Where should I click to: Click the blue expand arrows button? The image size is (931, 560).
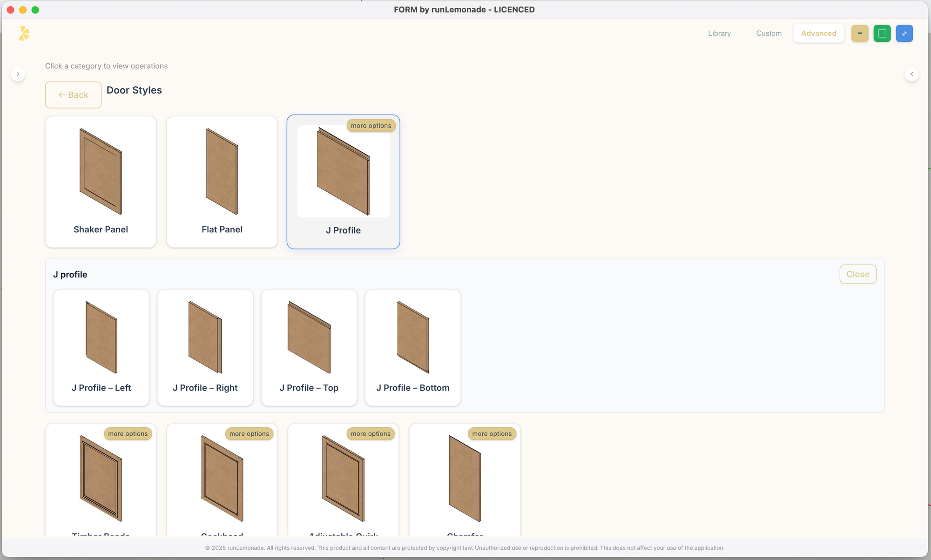pos(904,34)
